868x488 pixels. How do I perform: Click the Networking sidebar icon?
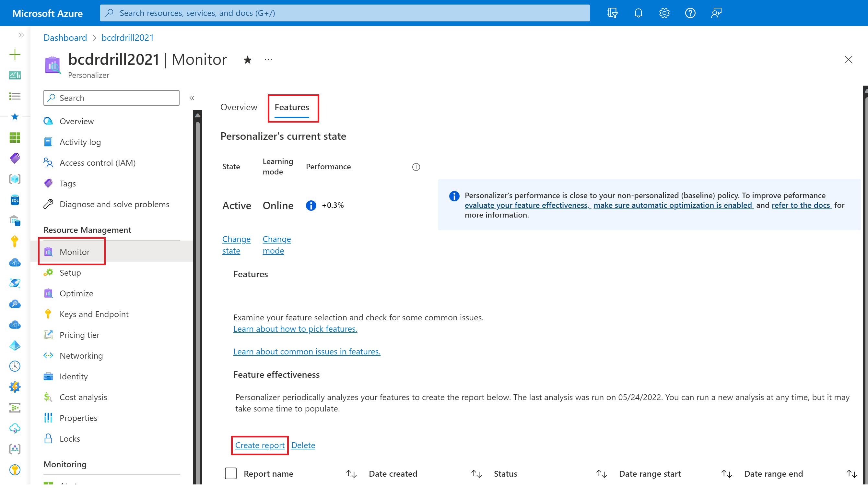(49, 355)
